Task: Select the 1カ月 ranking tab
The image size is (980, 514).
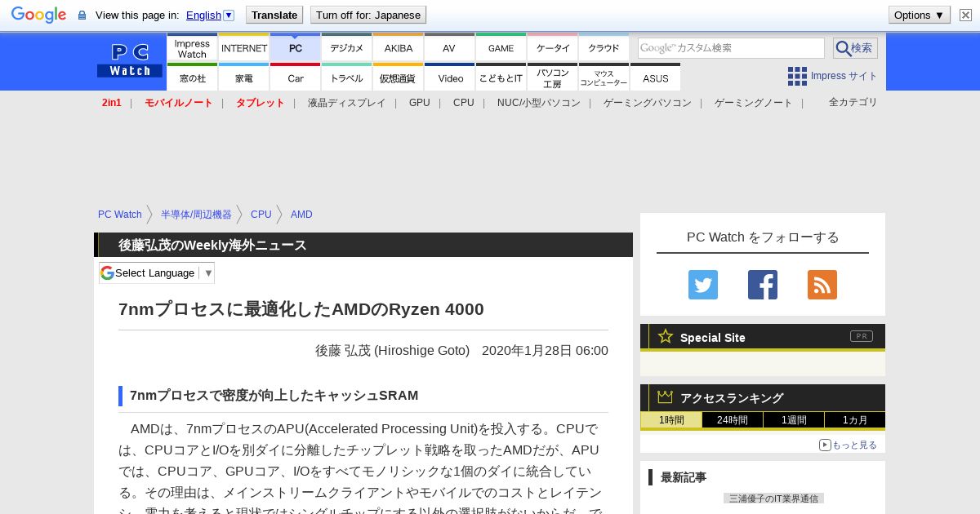Action: click(854, 420)
